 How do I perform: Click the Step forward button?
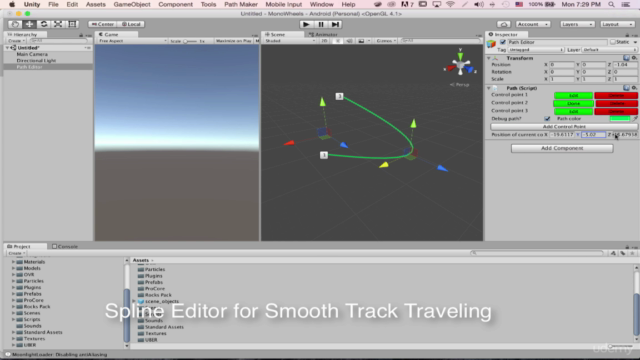335,24
